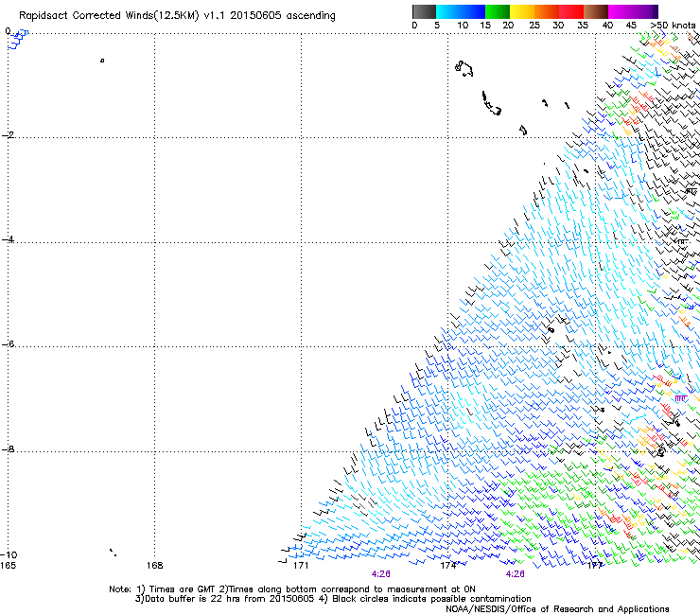Select the '-6' latitude axis label
Screen dimensions: 700x615
8,343
